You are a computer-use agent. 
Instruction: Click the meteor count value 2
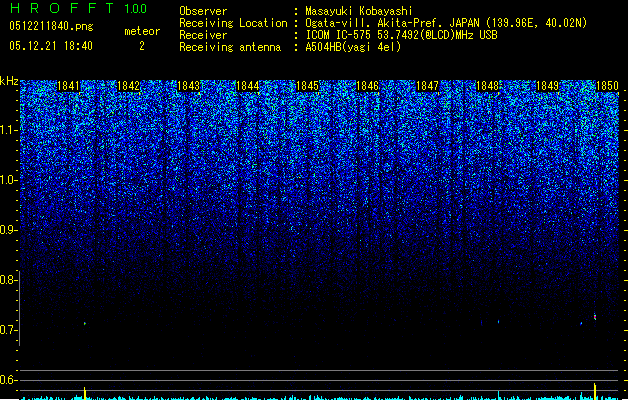142,46
